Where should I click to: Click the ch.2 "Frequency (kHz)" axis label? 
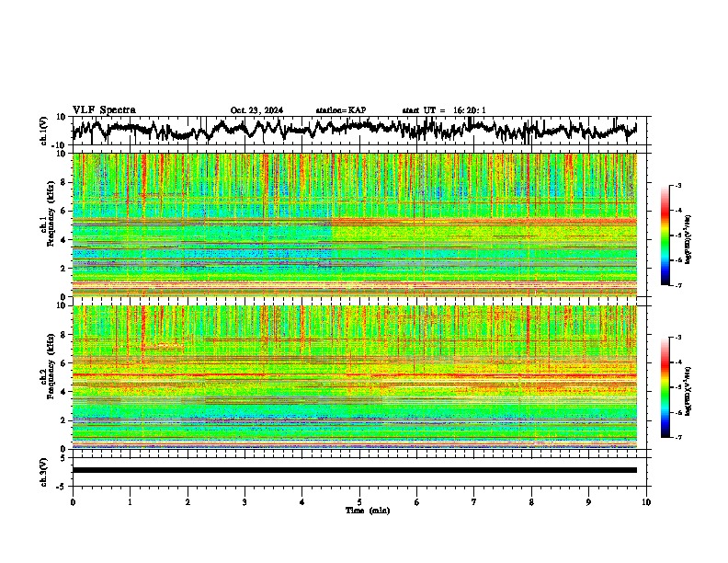click(x=50, y=366)
